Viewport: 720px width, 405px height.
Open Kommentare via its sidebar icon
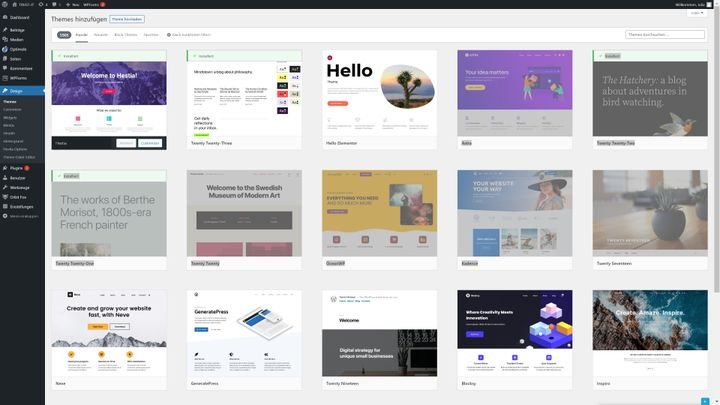click(x=5, y=67)
